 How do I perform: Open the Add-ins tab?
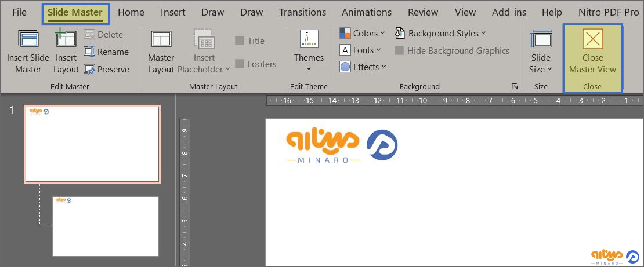509,12
